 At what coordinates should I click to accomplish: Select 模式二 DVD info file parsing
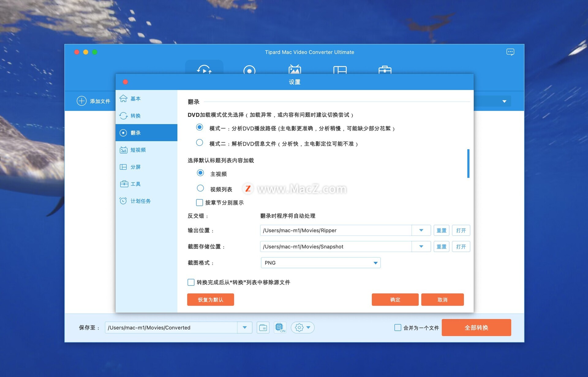point(200,142)
